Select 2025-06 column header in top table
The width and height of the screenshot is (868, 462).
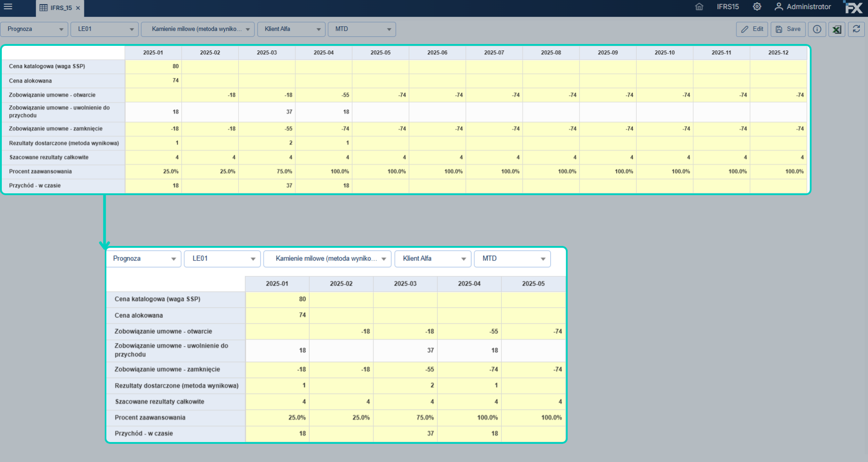click(x=437, y=53)
